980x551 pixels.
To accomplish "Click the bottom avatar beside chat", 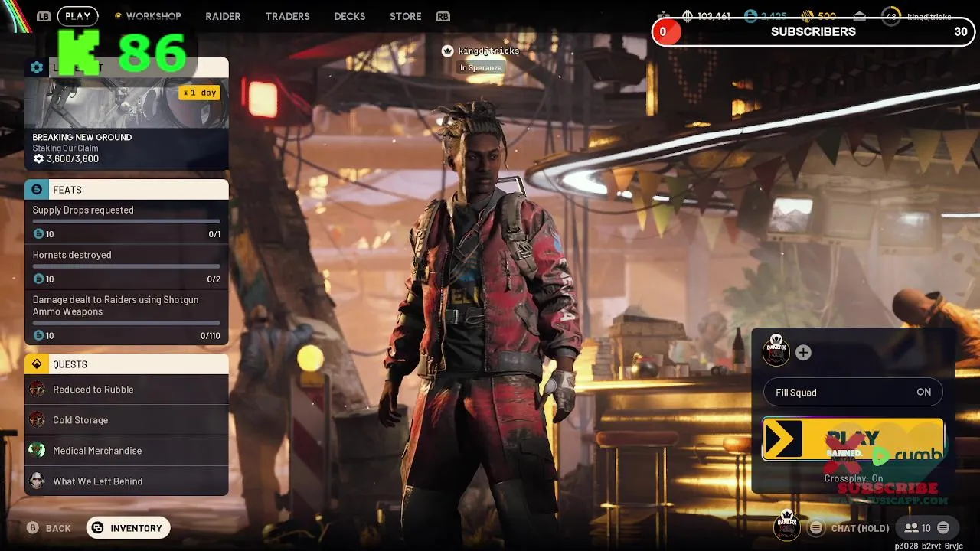I will coord(786,526).
